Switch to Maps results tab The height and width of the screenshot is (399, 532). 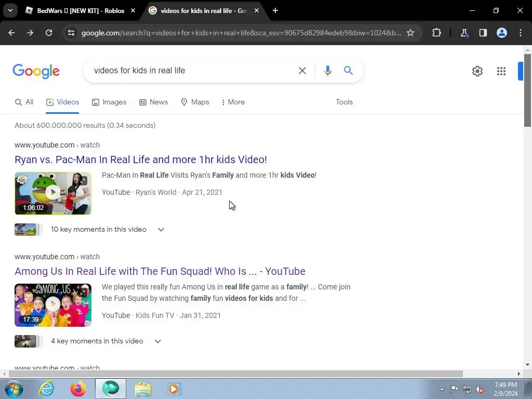pos(195,102)
